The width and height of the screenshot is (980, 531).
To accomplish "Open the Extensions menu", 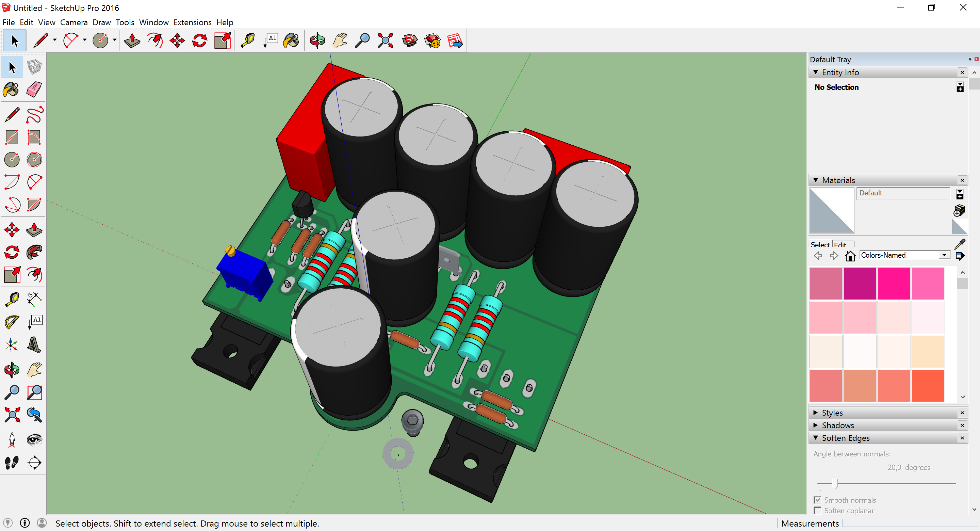I will tap(193, 22).
